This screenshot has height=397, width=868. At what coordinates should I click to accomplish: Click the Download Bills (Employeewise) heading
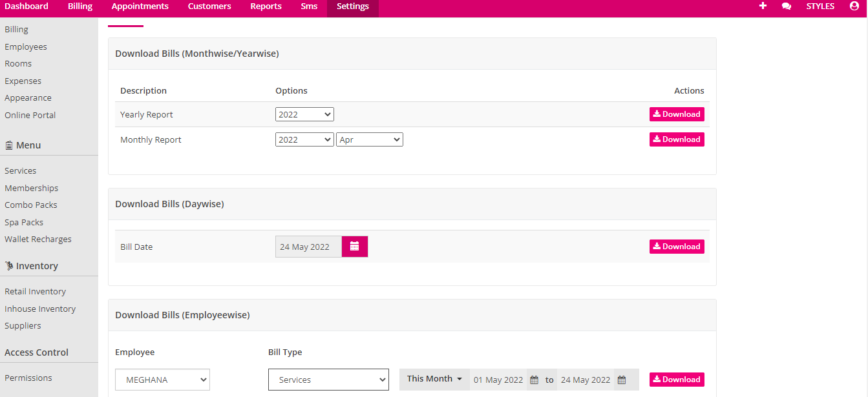(x=182, y=315)
